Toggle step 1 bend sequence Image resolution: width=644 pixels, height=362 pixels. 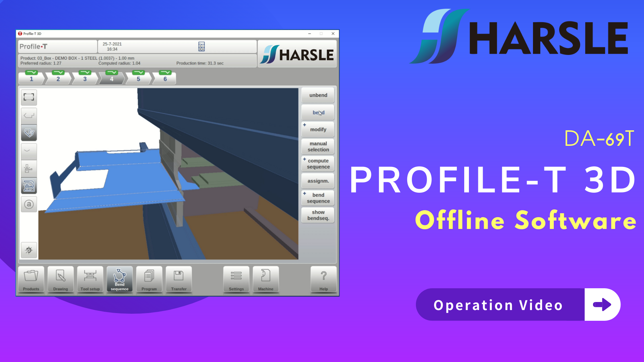pos(32,79)
